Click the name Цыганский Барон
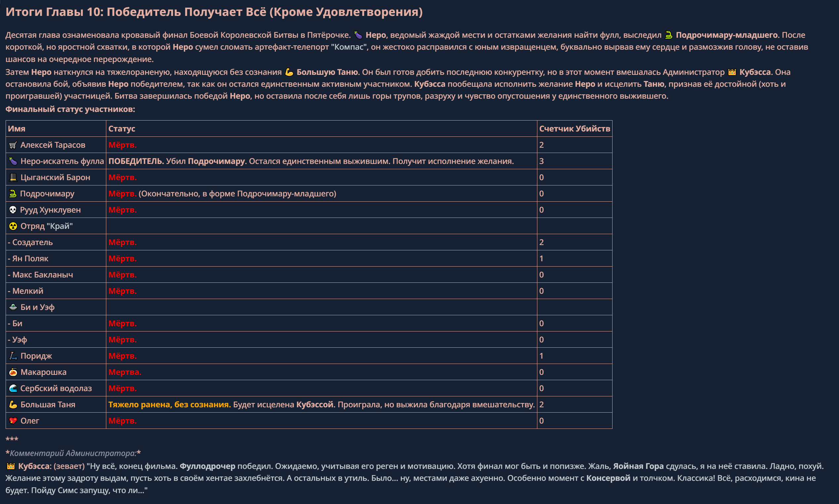The width and height of the screenshot is (839, 504). (x=55, y=177)
